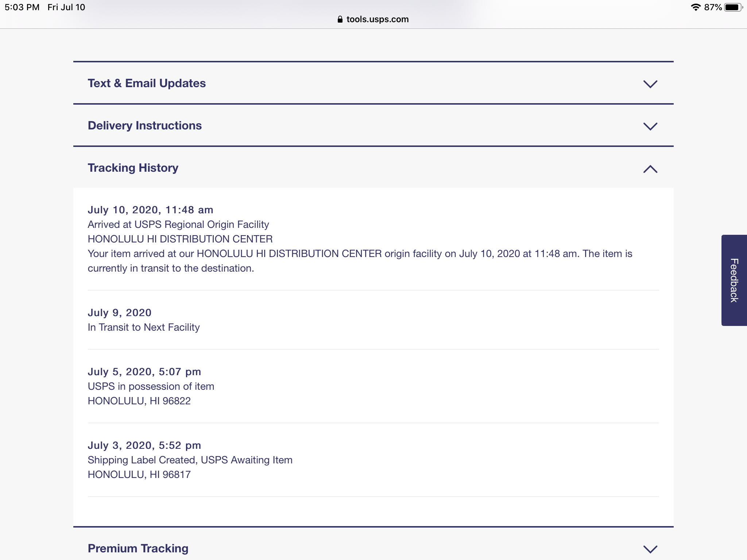Tap the Wi-Fi status icon
Screen dimensions: 747x560
tap(696, 7)
